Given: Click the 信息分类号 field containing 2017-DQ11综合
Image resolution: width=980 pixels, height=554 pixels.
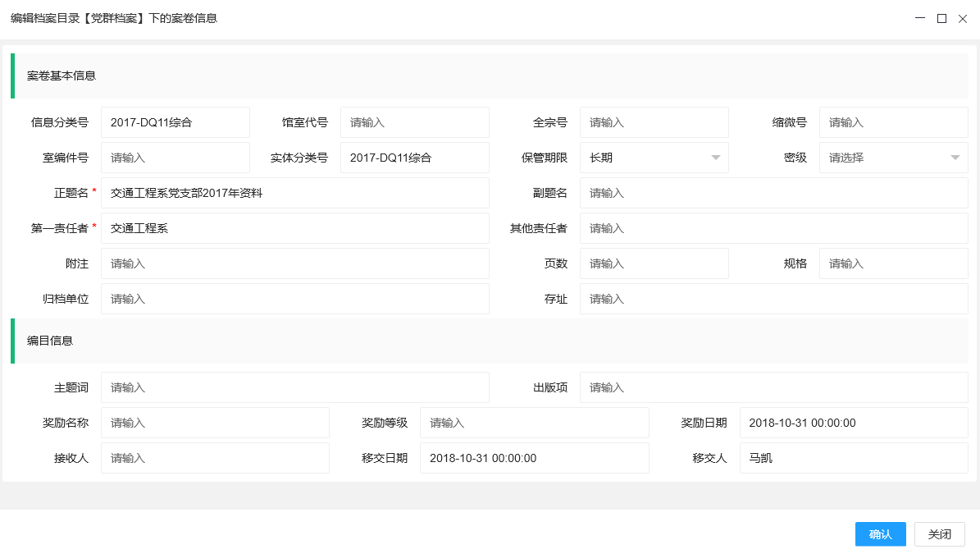Looking at the screenshot, I should [x=175, y=121].
